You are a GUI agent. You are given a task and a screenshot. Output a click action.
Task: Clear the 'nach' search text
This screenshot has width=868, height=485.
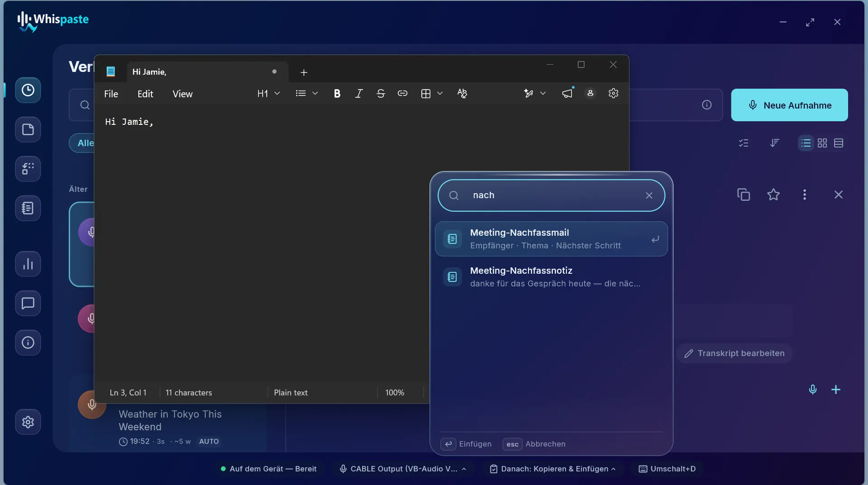point(649,195)
